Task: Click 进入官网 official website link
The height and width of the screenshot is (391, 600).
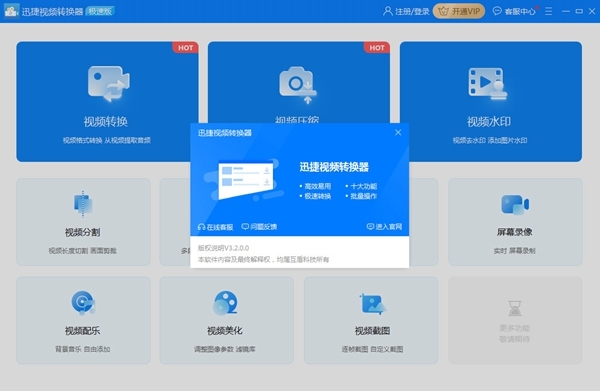Action: click(x=384, y=227)
